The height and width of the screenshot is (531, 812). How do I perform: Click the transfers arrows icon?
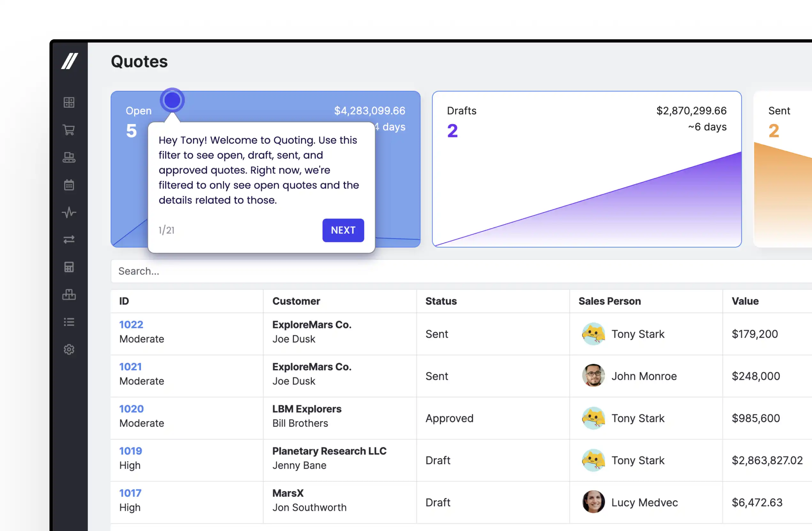69,240
